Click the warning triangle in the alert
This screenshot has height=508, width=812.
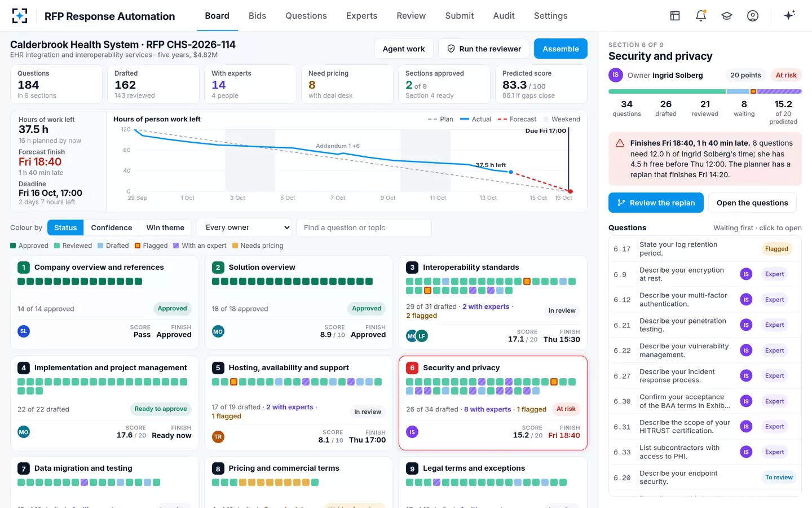(x=620, y=143)
